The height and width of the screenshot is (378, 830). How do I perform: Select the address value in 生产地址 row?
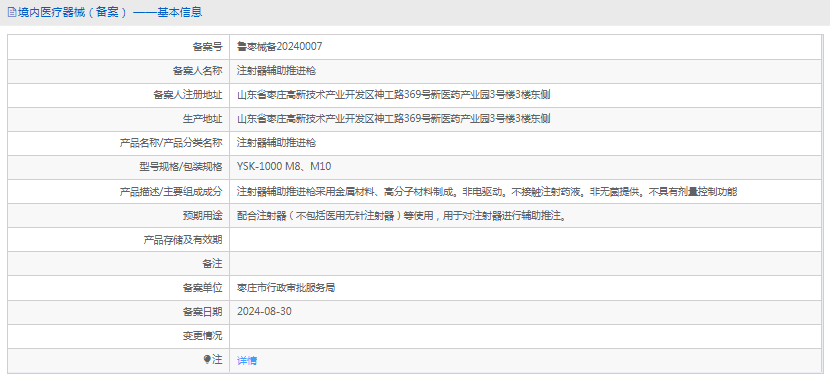pos(394,119)
